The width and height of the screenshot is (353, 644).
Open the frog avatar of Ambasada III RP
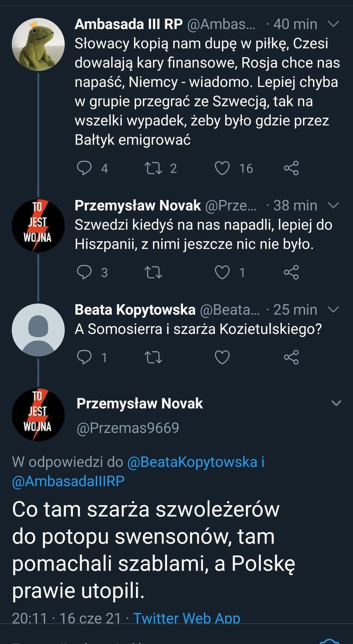[38, 44]
